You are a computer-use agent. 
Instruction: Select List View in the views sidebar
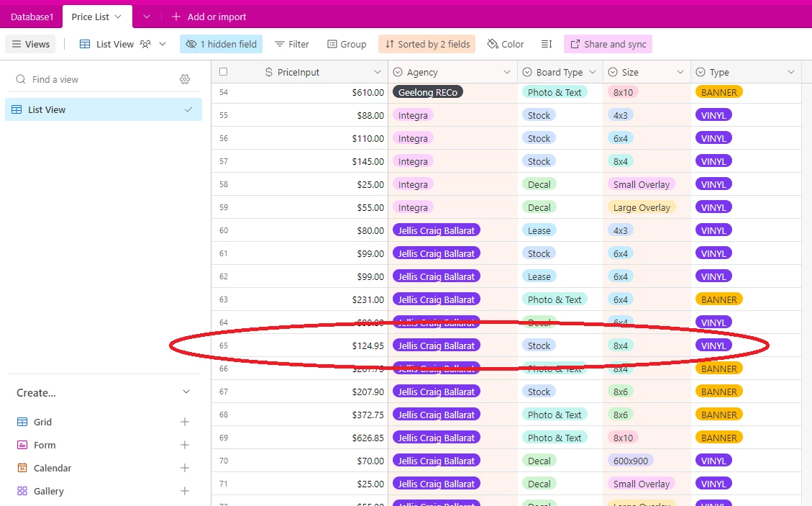104,109
